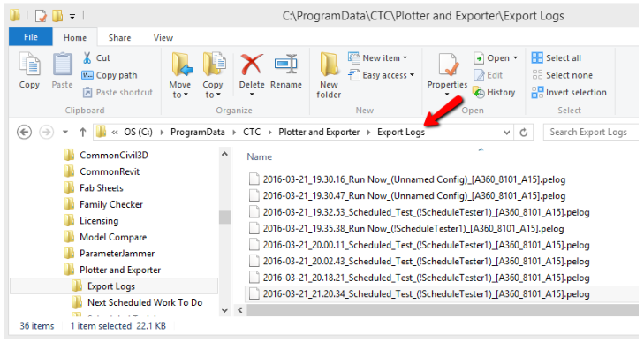Click Export Logs breadcrumb segment
Viewport: 644px width, 343px height.
click(401, 132)
